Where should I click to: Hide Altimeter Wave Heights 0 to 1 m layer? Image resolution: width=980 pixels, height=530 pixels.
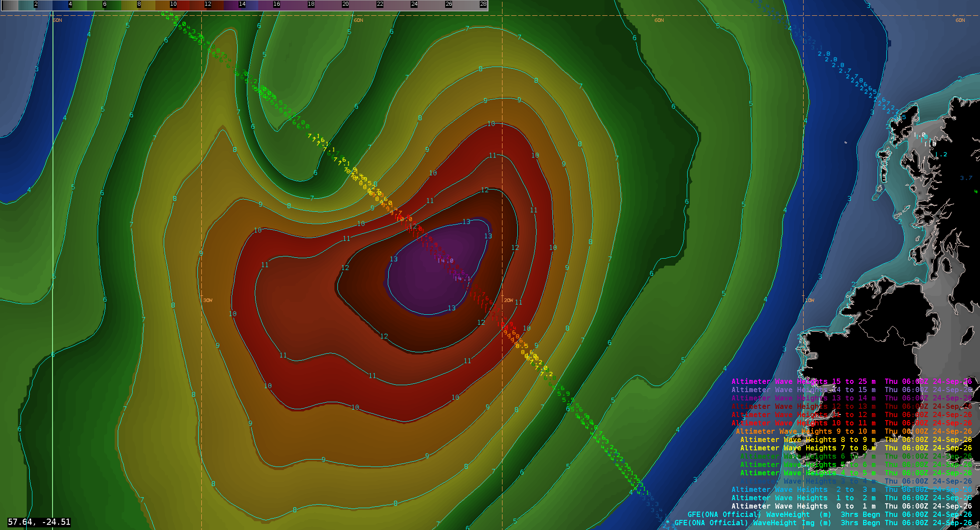pos(851,506)
